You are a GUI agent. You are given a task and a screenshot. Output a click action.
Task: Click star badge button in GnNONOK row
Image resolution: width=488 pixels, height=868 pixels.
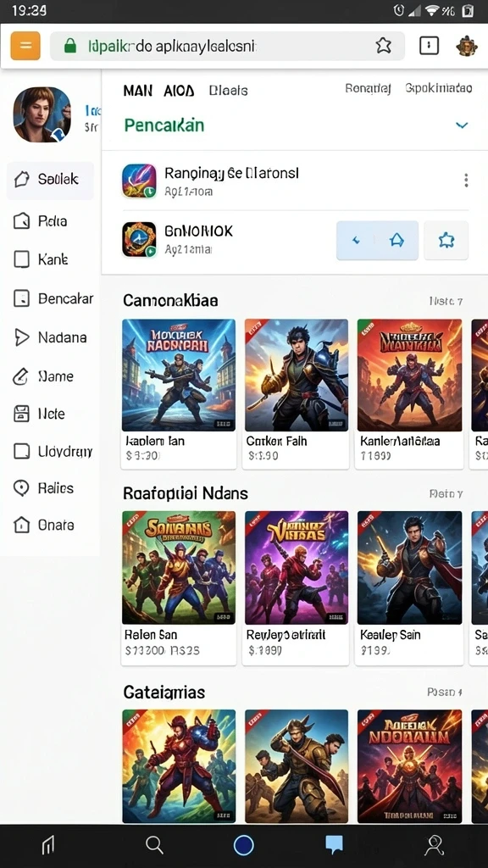tap(446, 240)
